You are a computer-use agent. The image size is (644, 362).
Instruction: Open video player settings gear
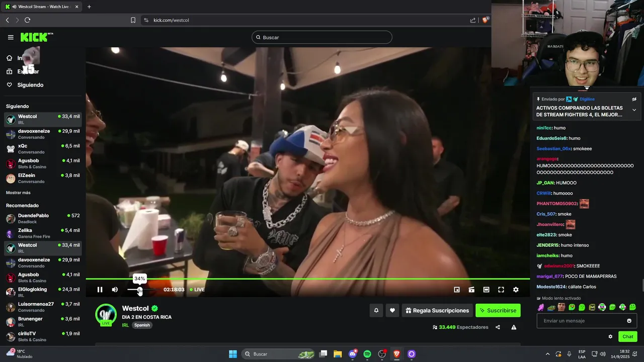tap(516, 290)
